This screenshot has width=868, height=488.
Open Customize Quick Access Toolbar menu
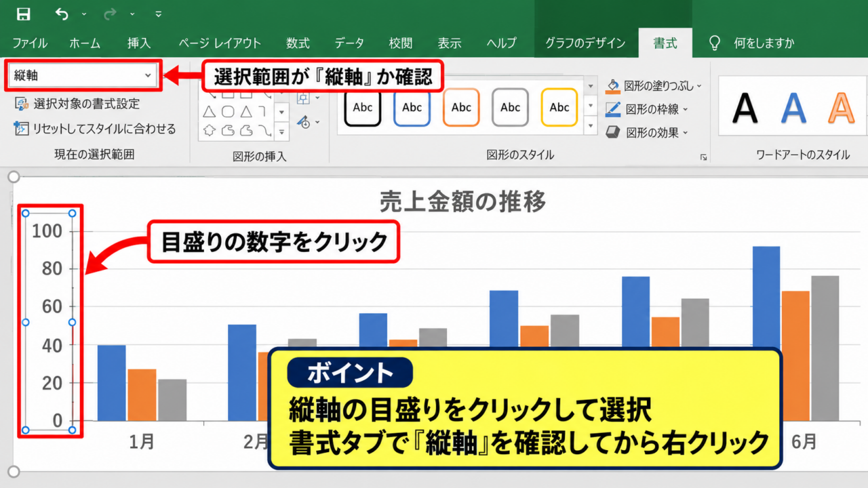click(158, 14)
